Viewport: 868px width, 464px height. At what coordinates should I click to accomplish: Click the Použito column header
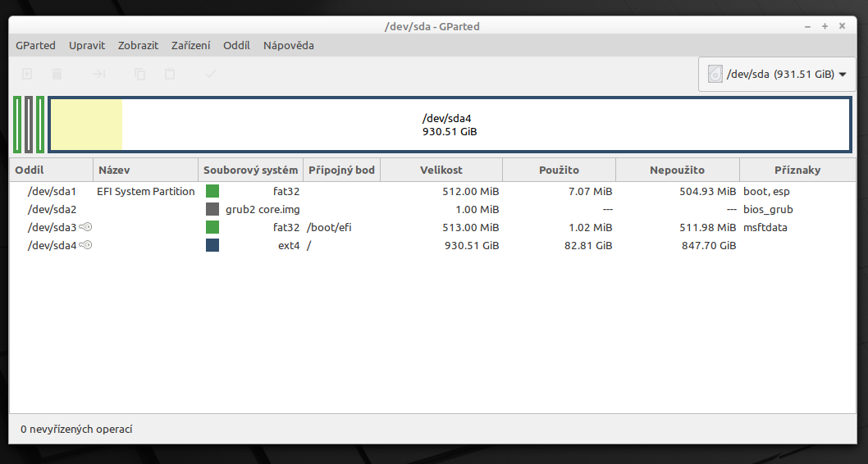pos(559,170)
